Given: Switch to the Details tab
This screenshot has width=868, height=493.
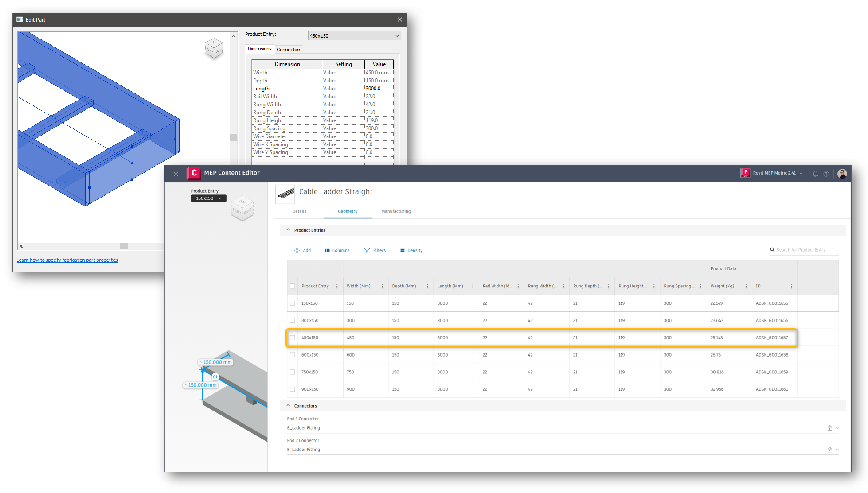Looking at the screenshot, I should click(x=299, y=211).
